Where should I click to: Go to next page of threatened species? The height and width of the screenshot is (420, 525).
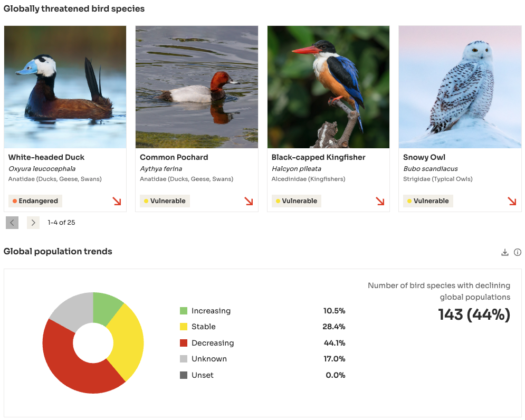coord(33,223)
